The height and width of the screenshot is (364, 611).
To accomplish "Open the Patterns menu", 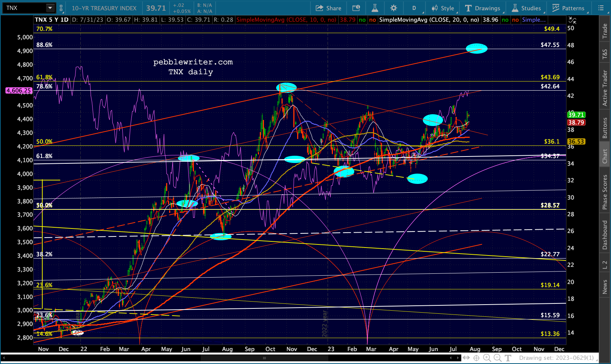I will [568, 8].
